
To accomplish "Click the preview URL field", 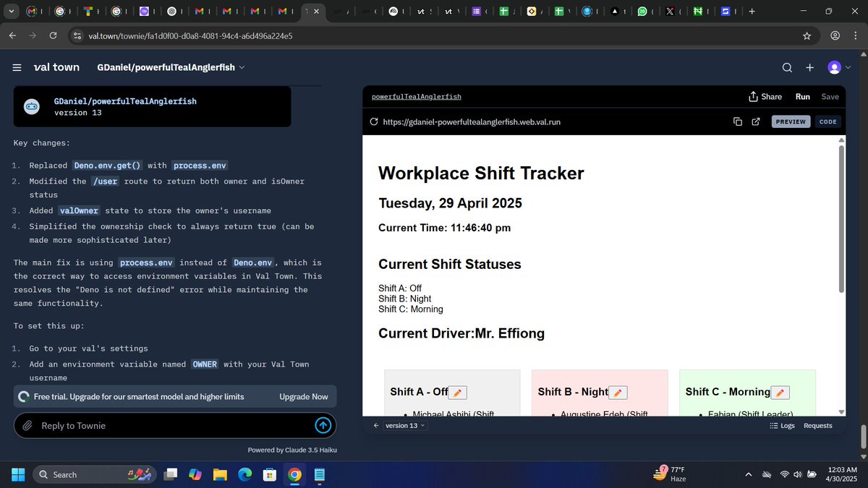I will point(472,121).
